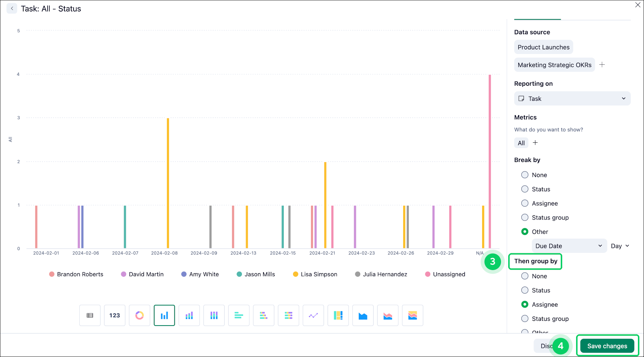
Task: Open the Marketing Strategic OKRs board
Action: coord(554,65)
